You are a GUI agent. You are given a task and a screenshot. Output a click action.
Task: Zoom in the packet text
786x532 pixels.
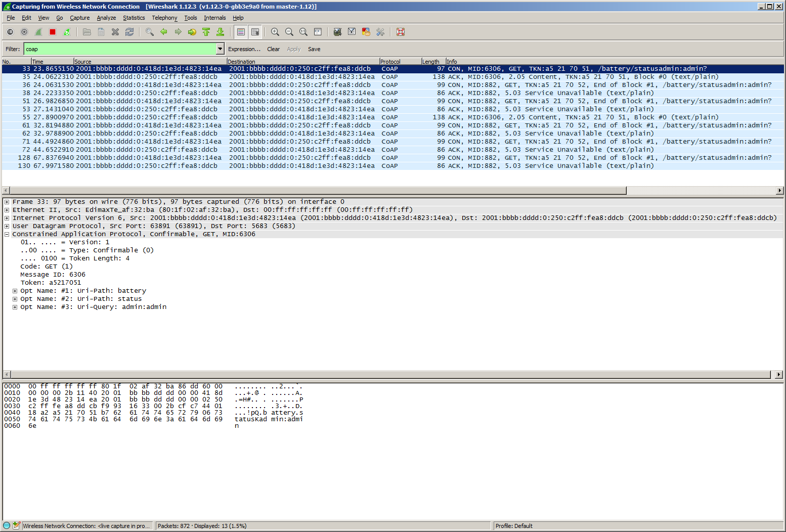275,32
